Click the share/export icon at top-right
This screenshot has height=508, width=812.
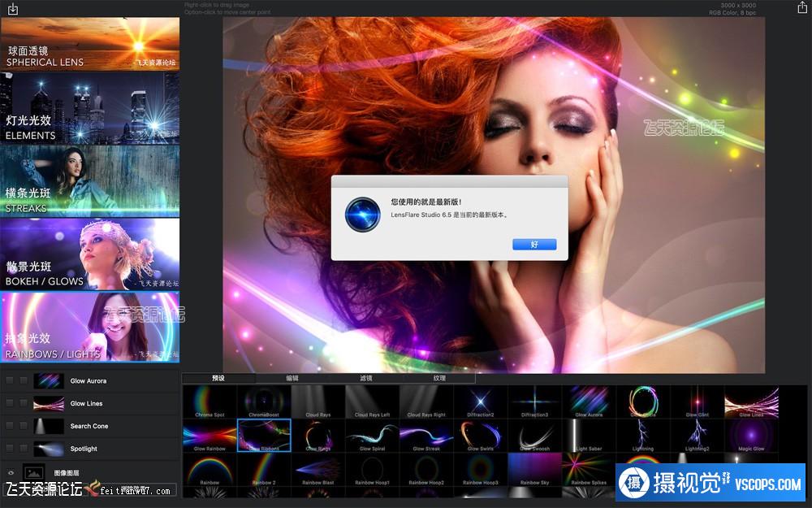(802, 8)
